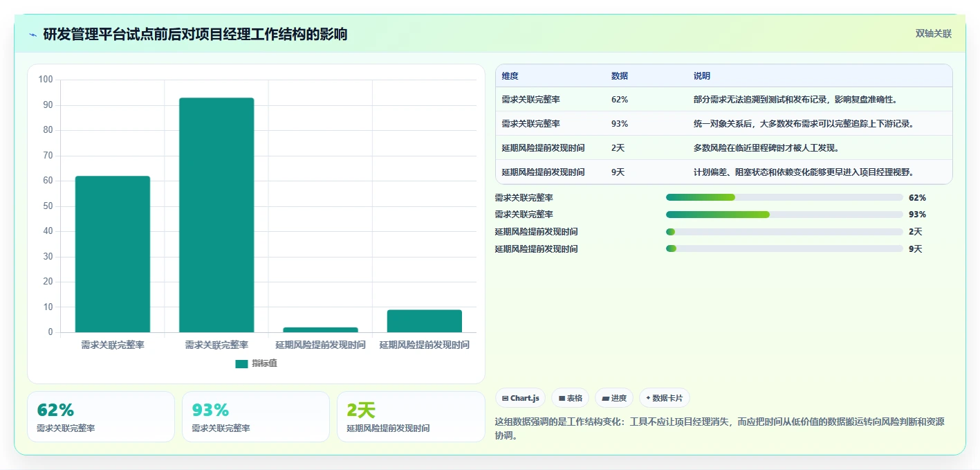Click the progress bar showing 93%
The image size is (980, 470).
[784, 215]
